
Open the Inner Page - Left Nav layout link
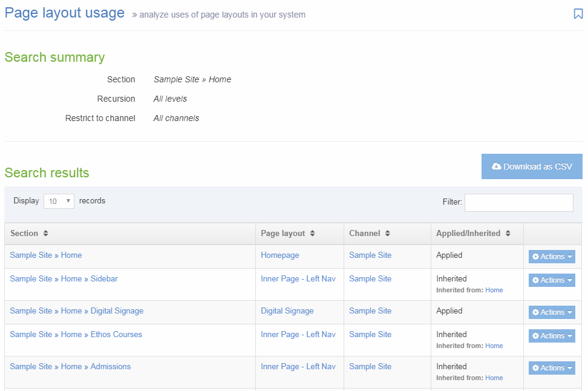(x=298, y=278)
